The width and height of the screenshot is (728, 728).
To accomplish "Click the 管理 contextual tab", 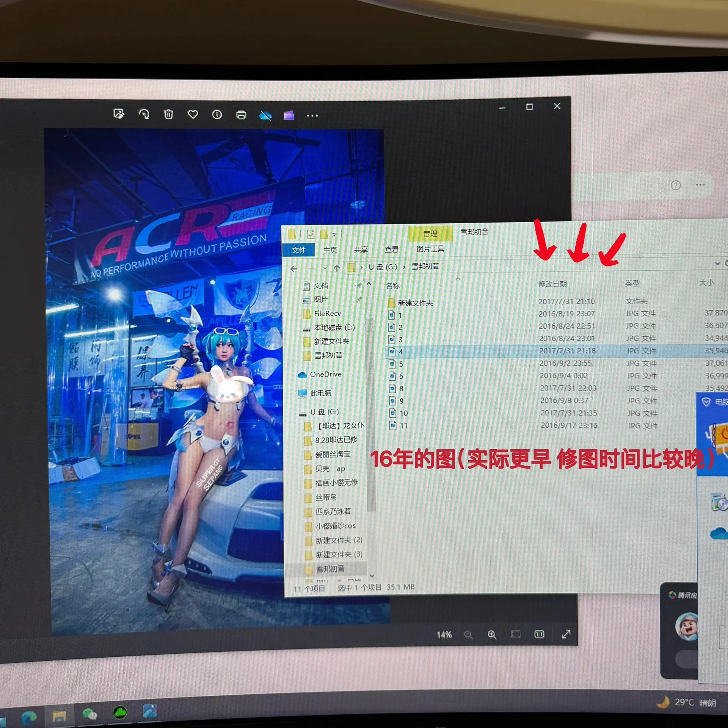I will click(430, 234).
